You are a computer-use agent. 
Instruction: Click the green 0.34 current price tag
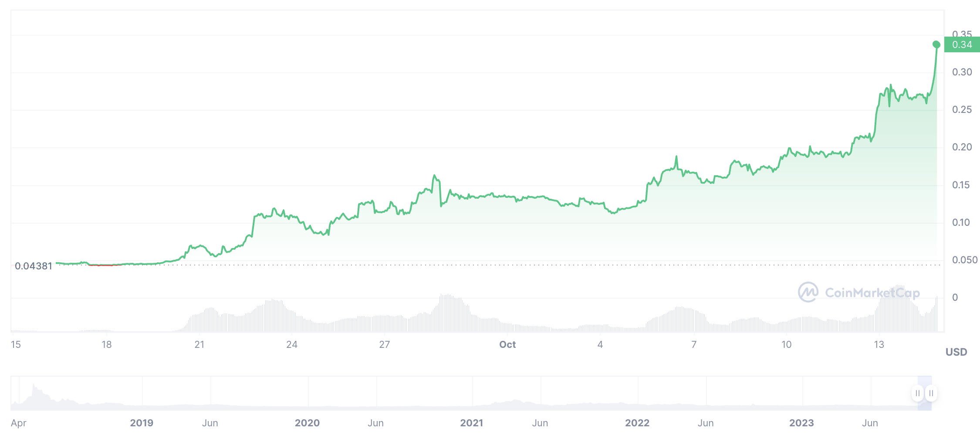click(962, 44)
